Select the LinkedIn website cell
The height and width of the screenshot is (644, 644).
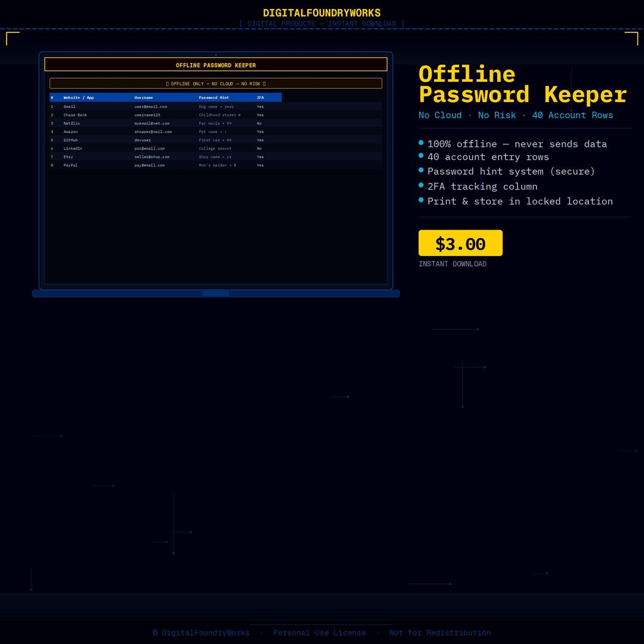tap(73, 148)
